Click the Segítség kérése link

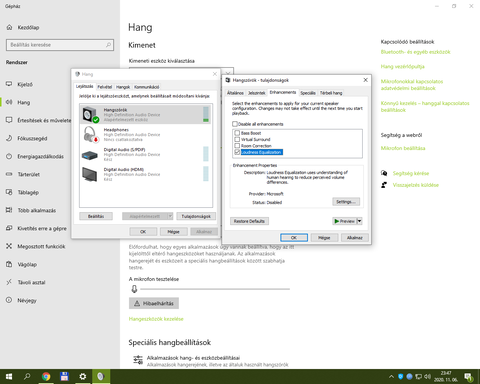(411, 173)
